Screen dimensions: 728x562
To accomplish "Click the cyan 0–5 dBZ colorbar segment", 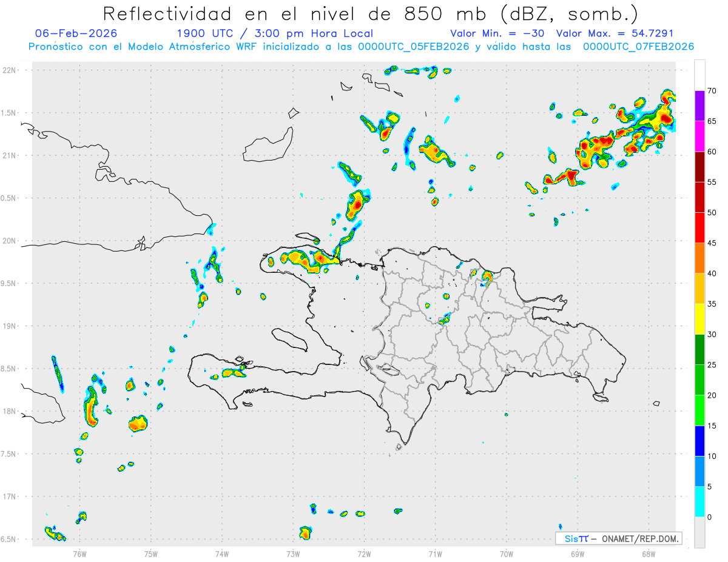I will 699,502.
